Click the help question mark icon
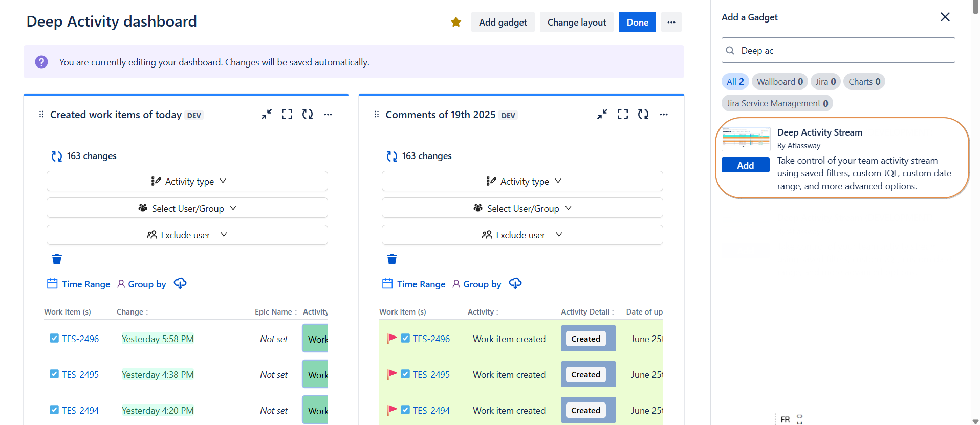The image size is (980, 425). pyautogui.click(x=41, y=62)
